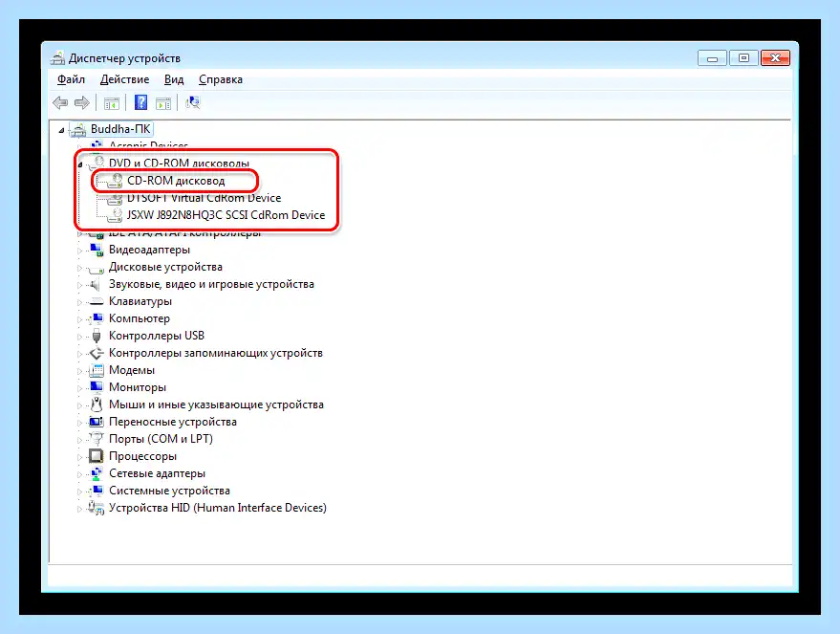The width and height of the screenshot is (840, 634).
Task: Maximize the Диспетчер устройств window
Action: click(x=743, y=57)
